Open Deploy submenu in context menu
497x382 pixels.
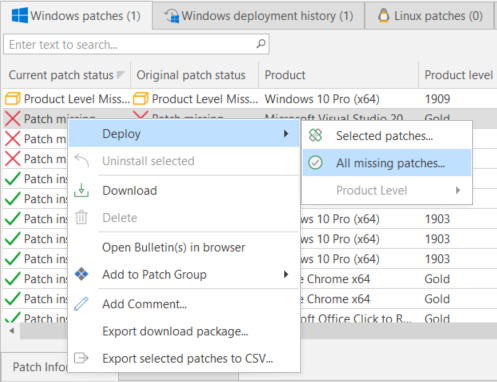point(184,134)
